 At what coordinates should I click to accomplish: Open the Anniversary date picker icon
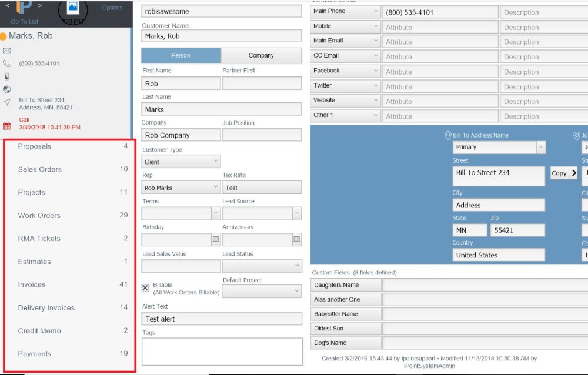pos(296,239)
